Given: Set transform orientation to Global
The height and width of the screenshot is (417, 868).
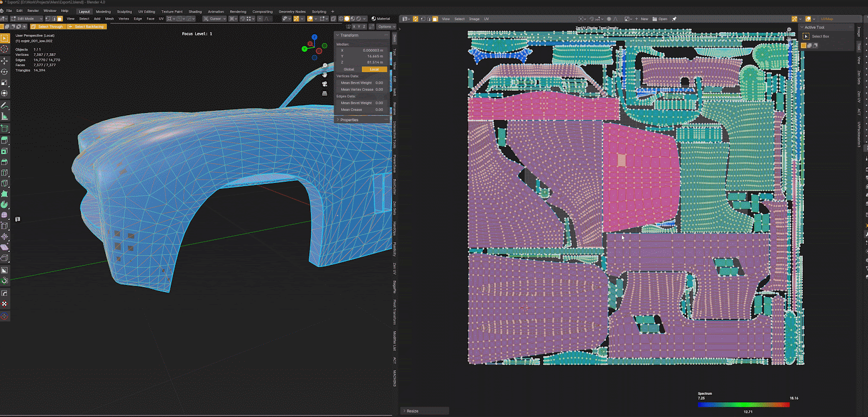Looking at the screenshot, I should [349, 69].
